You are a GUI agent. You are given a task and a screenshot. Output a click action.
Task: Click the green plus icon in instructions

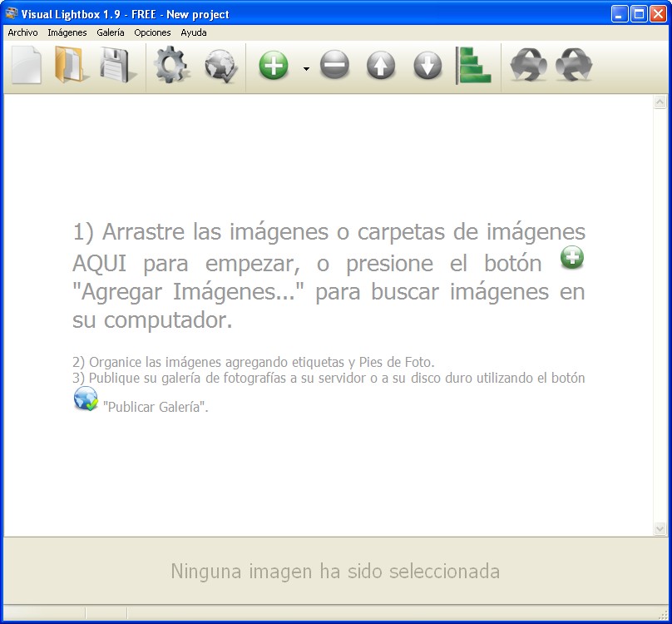click(x=572, y=257)
